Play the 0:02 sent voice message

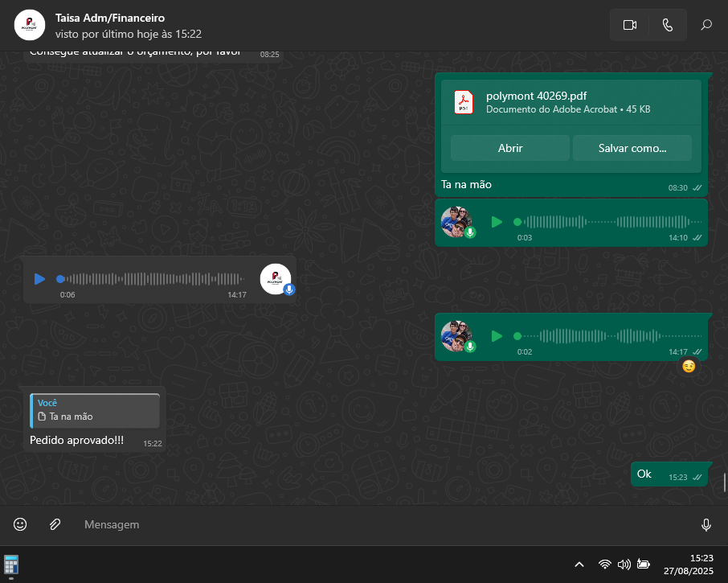[497, 335]
